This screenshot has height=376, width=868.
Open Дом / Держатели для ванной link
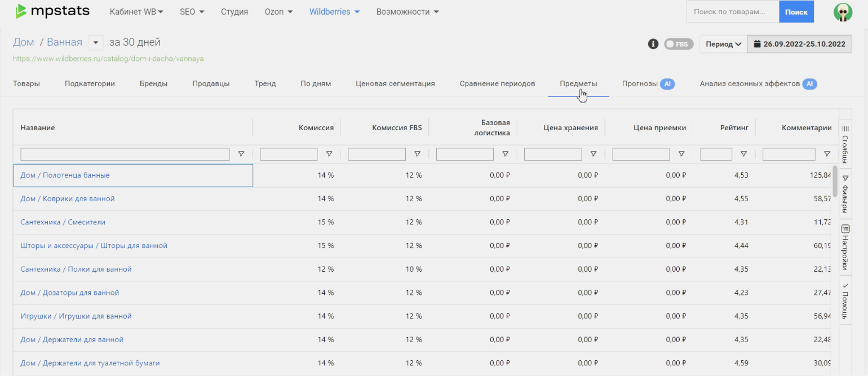point(72,340)
